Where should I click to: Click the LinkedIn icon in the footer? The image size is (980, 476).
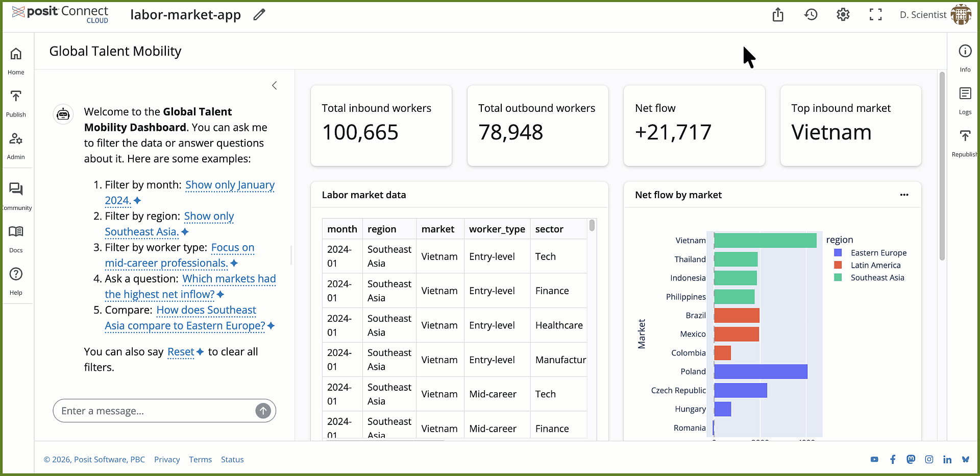point(948,459)
